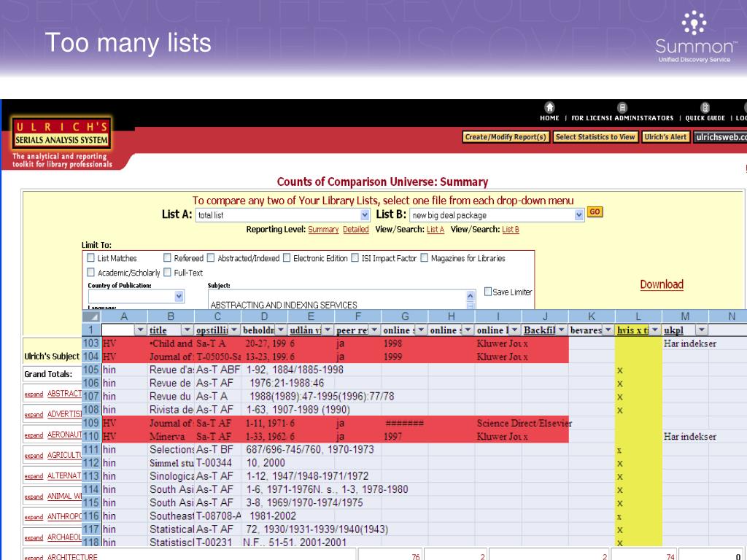Open the opstilling column filter arrow
The width and height of the screenshot is (747, 560).
tap(234, 330)
